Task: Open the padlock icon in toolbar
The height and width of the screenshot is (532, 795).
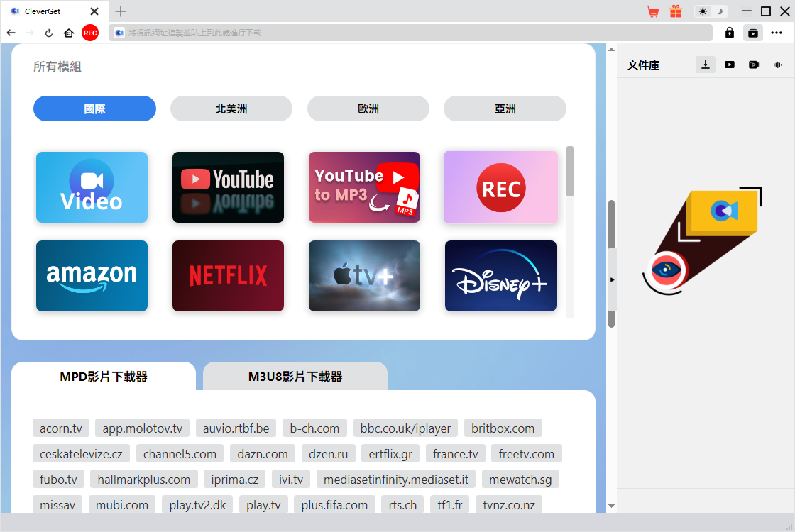Action: coord(729,33)
